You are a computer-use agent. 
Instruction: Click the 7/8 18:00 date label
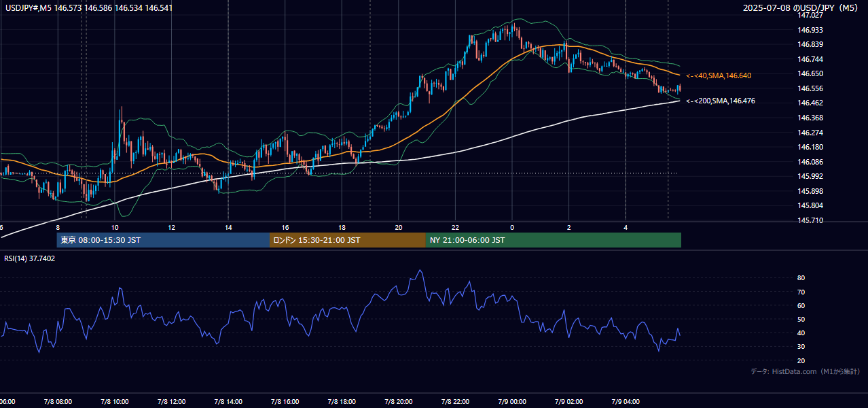341,401
